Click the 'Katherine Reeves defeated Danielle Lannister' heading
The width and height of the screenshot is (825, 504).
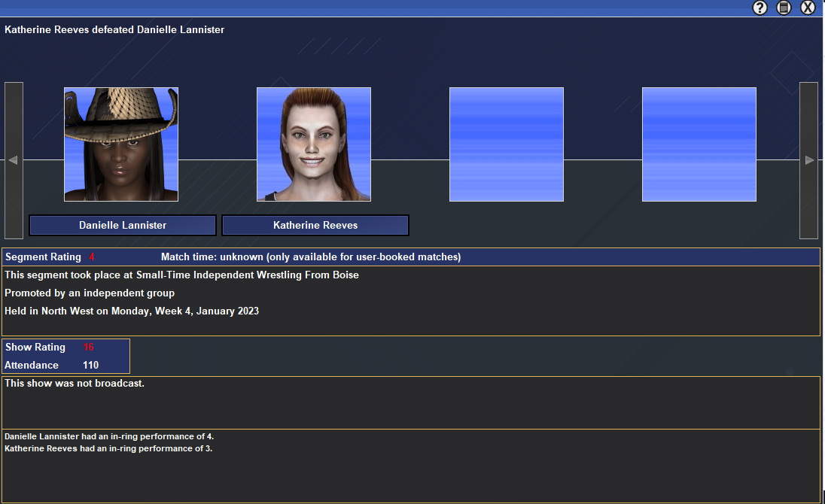tap(114, 30)
